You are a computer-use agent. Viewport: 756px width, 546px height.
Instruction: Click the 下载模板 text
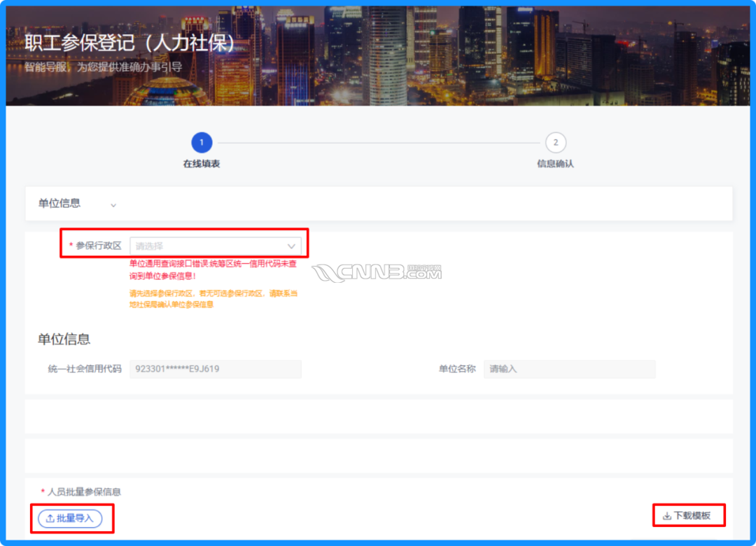(692, 516)
